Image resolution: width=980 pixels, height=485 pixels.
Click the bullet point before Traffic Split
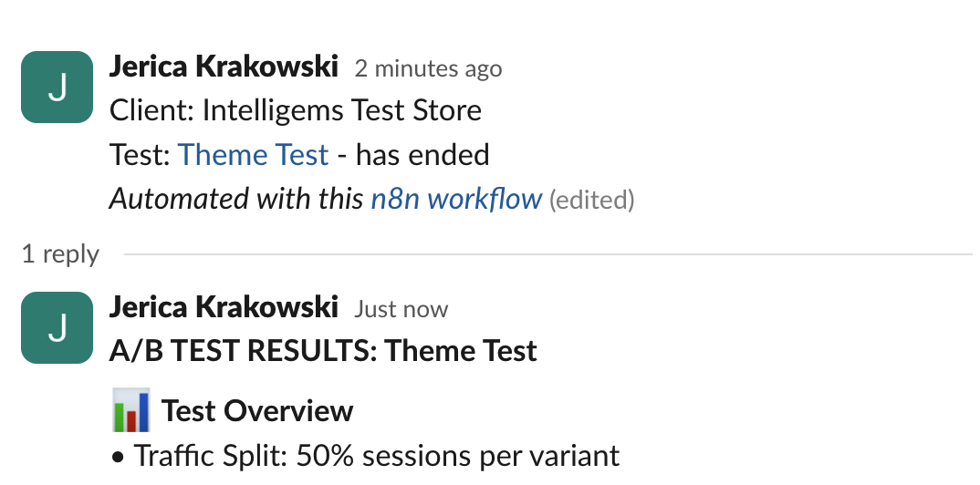tap(118, 456)
